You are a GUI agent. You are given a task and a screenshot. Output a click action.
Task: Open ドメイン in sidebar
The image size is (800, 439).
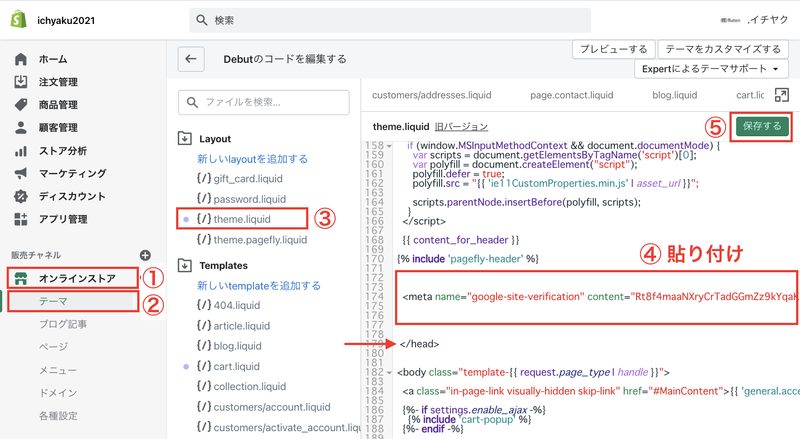pyautogui.click(x=58, y=393)
